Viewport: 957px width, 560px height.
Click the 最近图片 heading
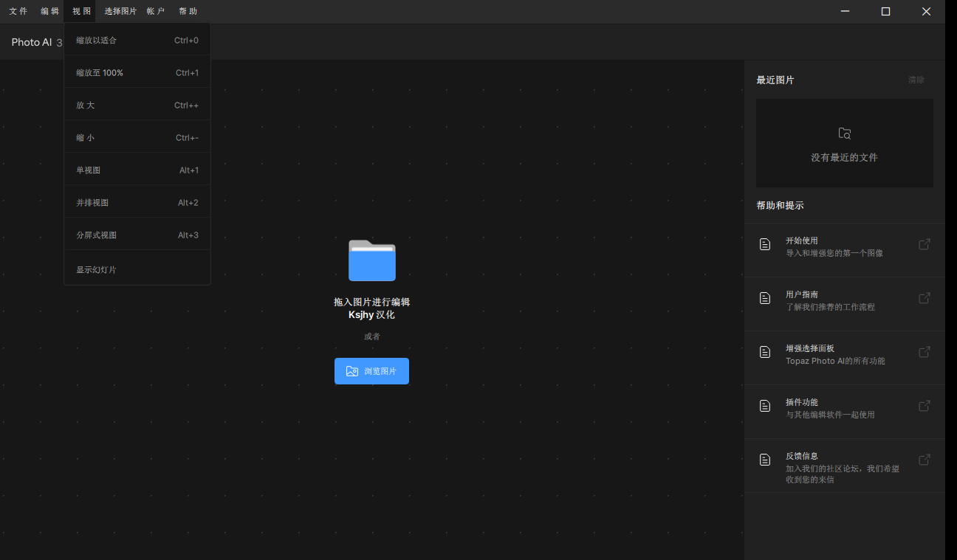pyautogui.click(x=775, y=80)
